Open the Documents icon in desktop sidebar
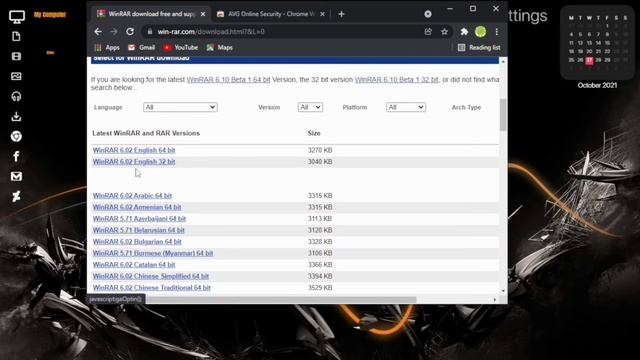 coord(16,36)
